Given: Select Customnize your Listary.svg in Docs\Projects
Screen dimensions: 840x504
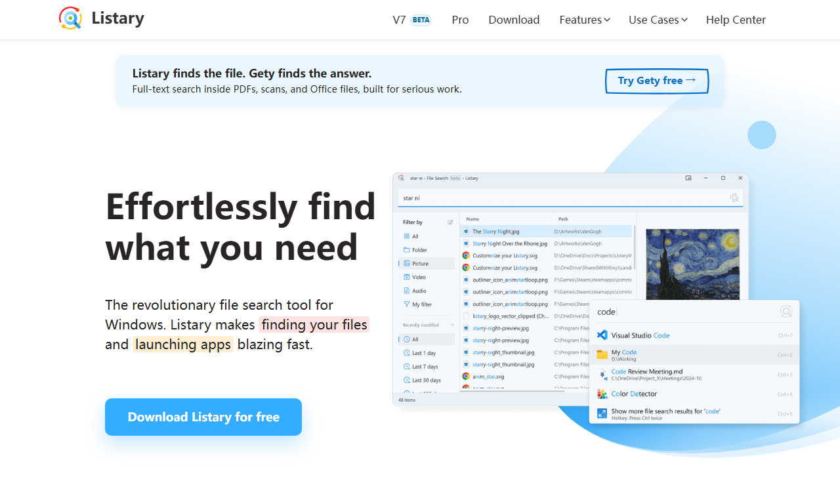Looking at the screenshot, I should point(546,255).
